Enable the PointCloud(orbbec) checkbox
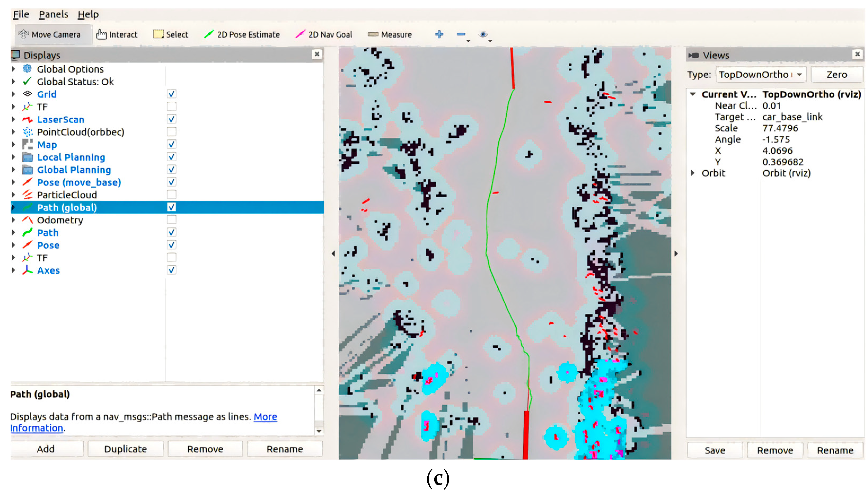 click(x=171, y=132)
